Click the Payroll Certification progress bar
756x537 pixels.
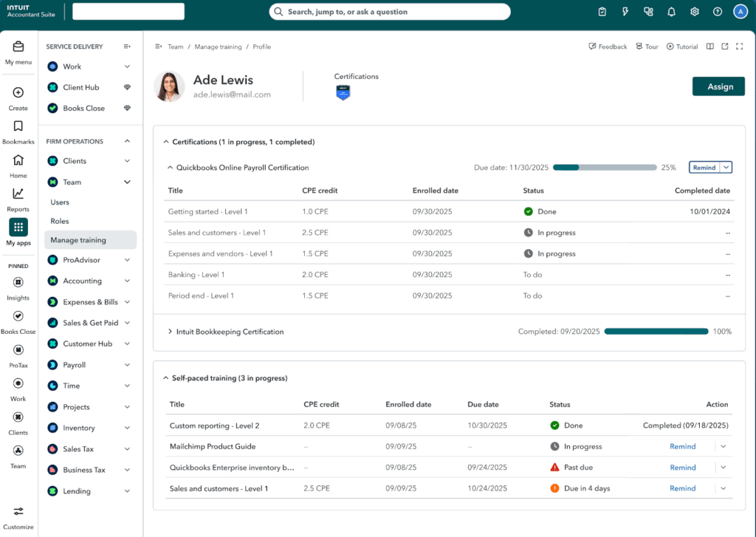click(604, 168)
